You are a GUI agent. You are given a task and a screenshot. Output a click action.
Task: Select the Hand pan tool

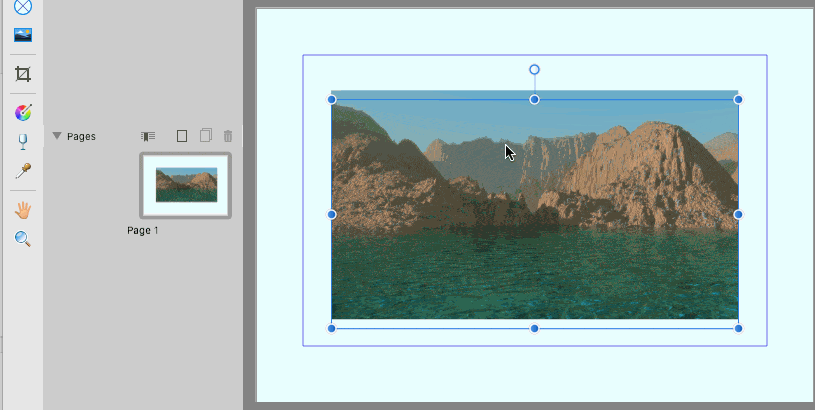click(23, 210)
